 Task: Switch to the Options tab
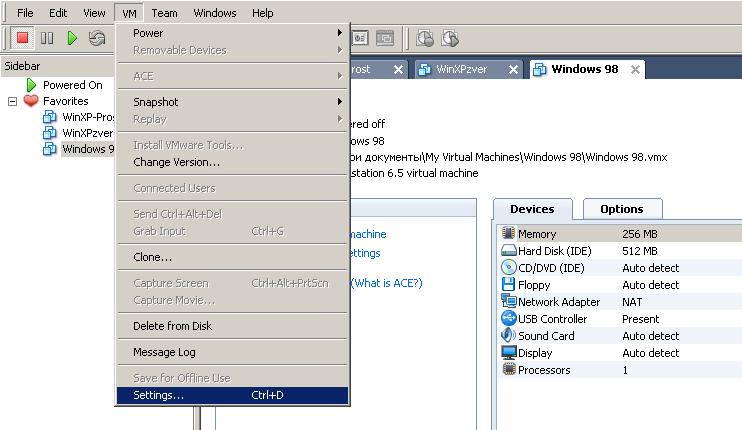click(x=622, y=209)
